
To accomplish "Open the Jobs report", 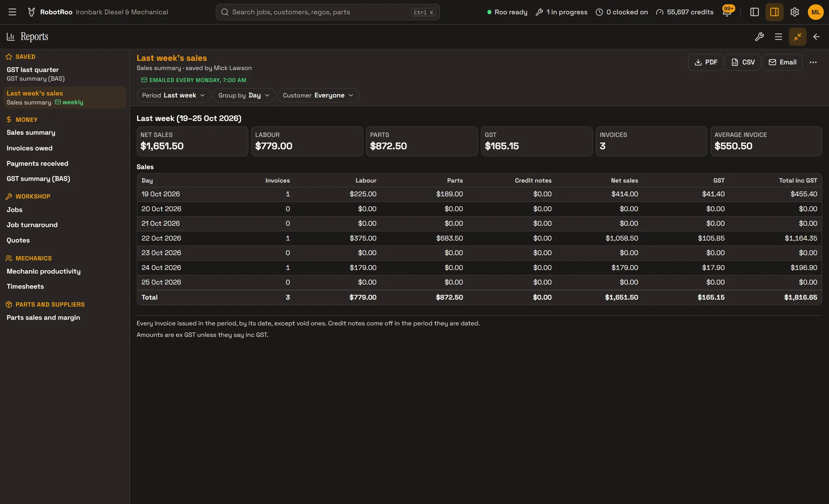I will [15, 210].
